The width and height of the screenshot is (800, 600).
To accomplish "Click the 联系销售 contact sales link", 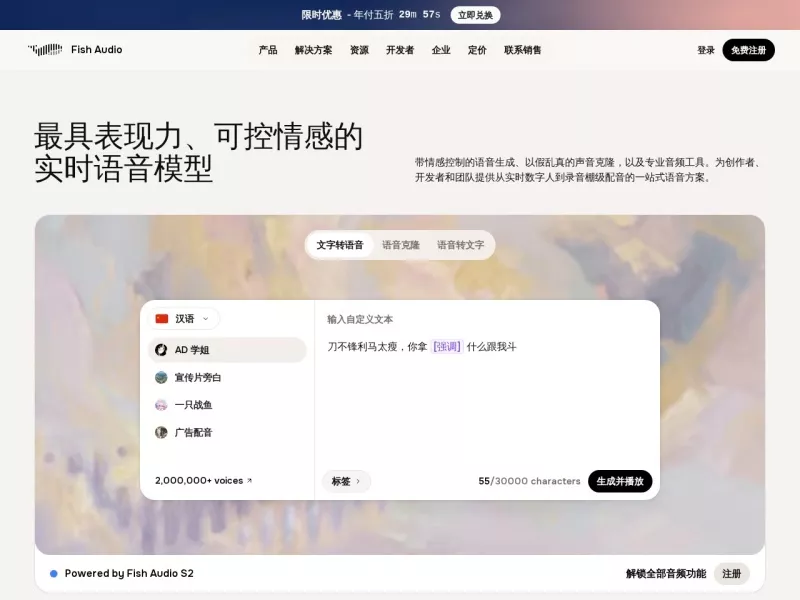I will 522,50.
